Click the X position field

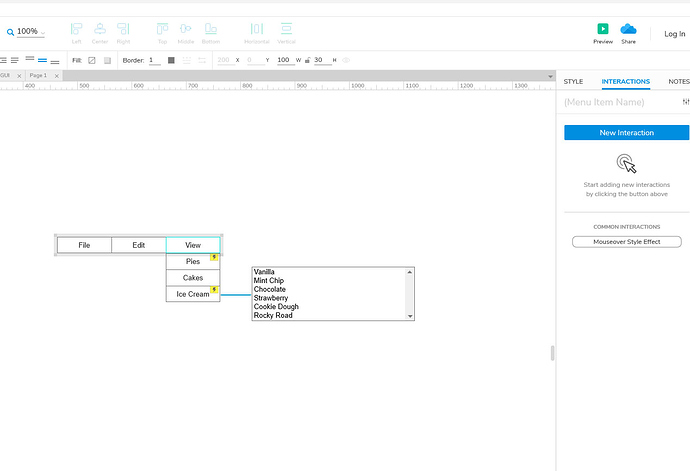[224, 60]
